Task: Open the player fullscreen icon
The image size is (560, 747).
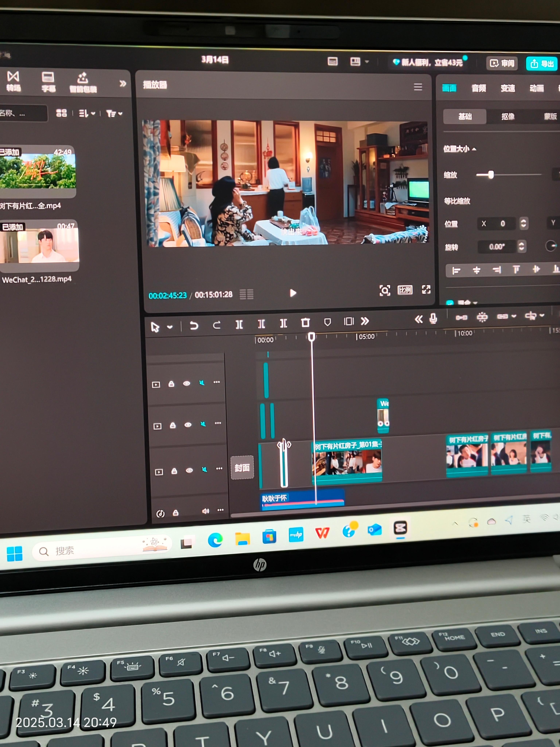Action: coord(426,289)
